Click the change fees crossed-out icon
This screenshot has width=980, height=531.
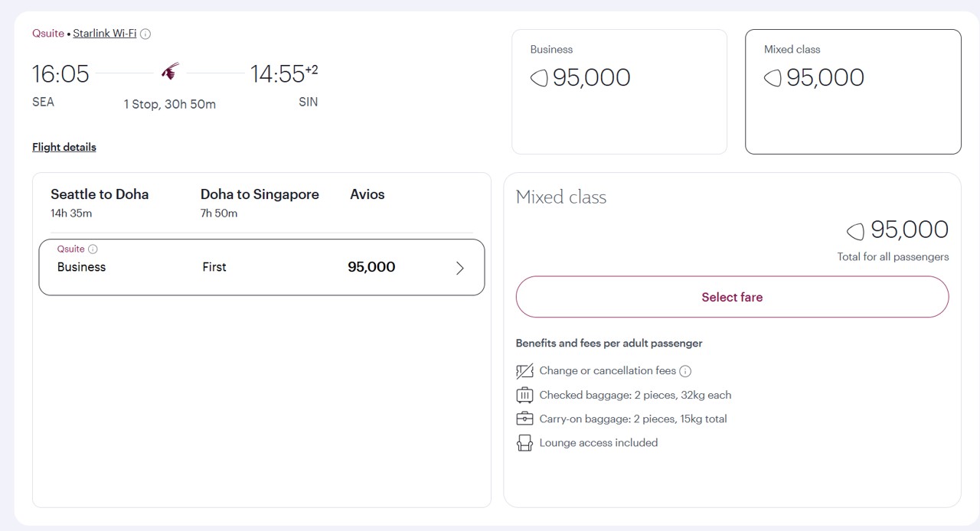(524, 372)
